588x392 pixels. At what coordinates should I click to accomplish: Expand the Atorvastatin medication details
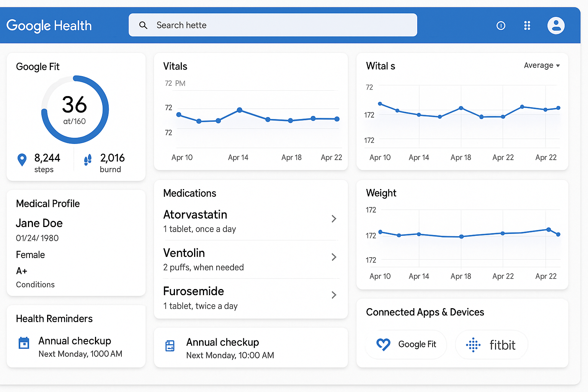[334, 219]
